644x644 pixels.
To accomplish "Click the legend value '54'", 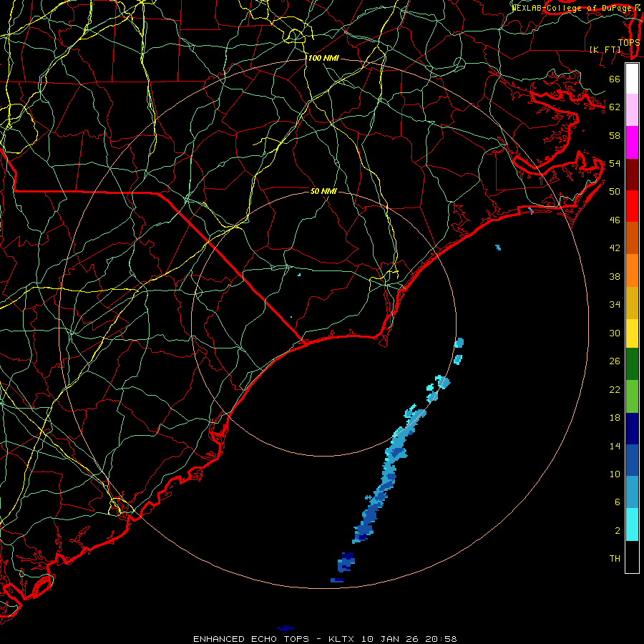I will click(615, 163).
